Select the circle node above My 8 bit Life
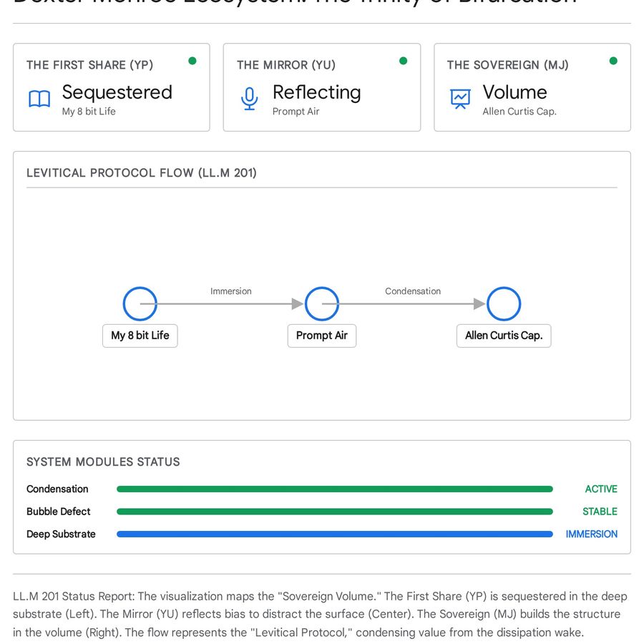Screen dimensions: 644x644 tap(140, 304)
